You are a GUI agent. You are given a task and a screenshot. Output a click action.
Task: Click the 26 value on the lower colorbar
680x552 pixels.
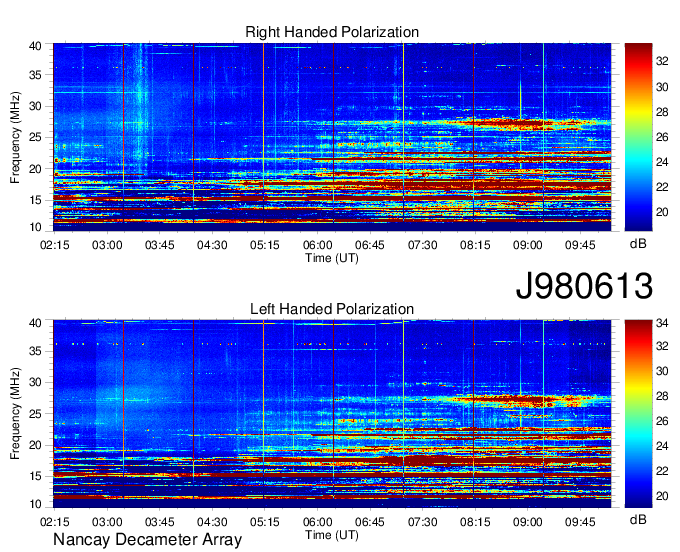662,421
